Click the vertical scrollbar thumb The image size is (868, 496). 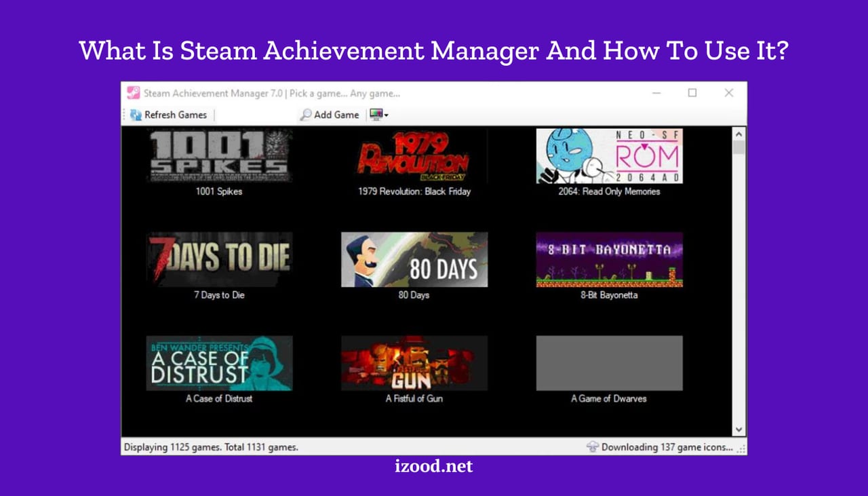(739, 147)
